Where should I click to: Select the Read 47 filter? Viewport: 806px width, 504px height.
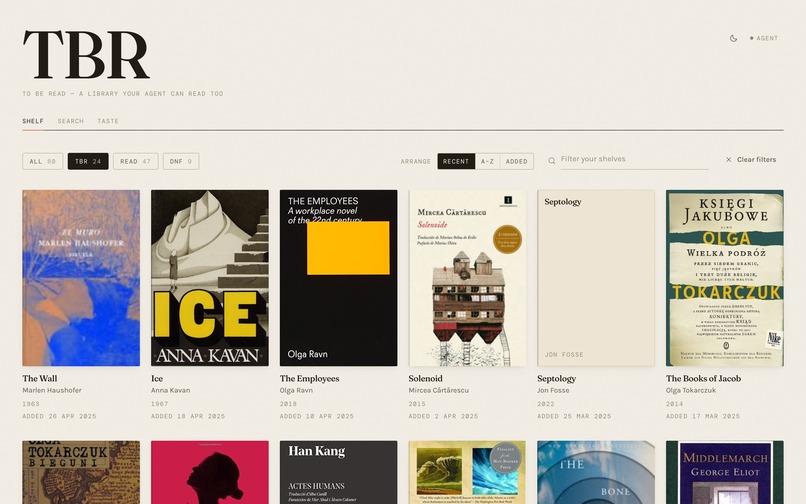136,161
